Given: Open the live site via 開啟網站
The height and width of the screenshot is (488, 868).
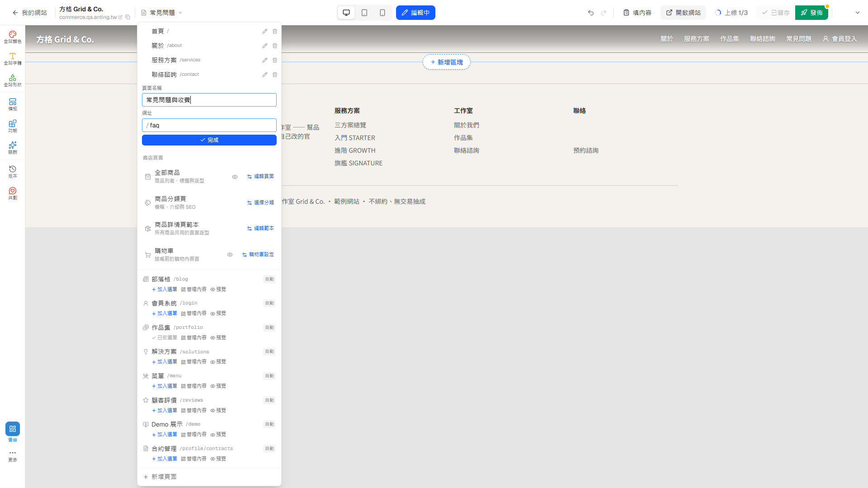Looking at the screenshot, I should coord(684,13).
